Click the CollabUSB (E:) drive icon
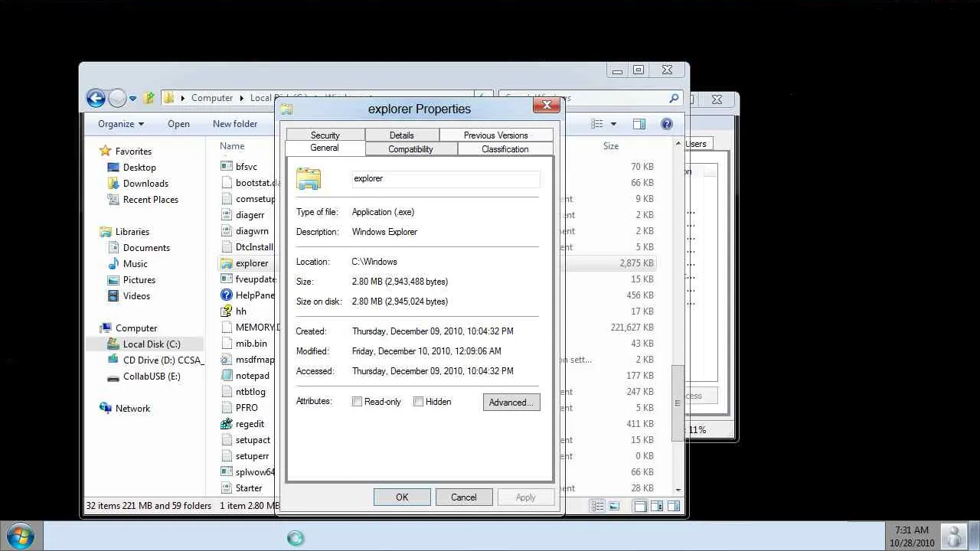 coord(113,377)
